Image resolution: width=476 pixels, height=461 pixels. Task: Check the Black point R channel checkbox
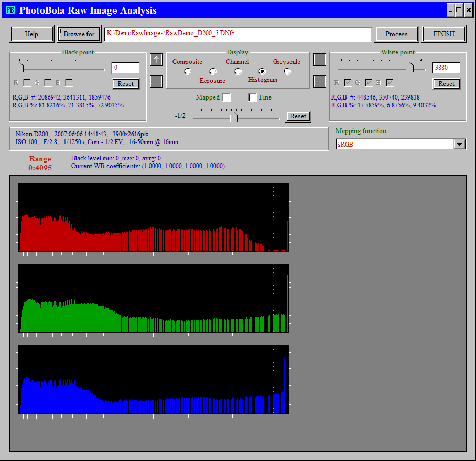(x=27, y=83)
